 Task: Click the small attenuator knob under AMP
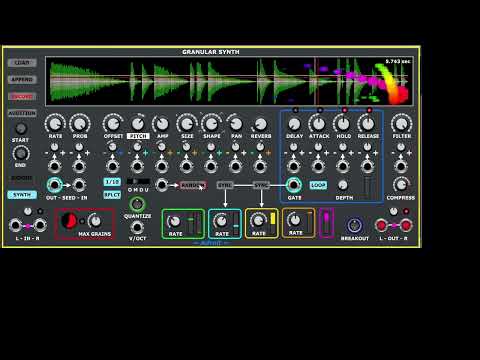162,147
